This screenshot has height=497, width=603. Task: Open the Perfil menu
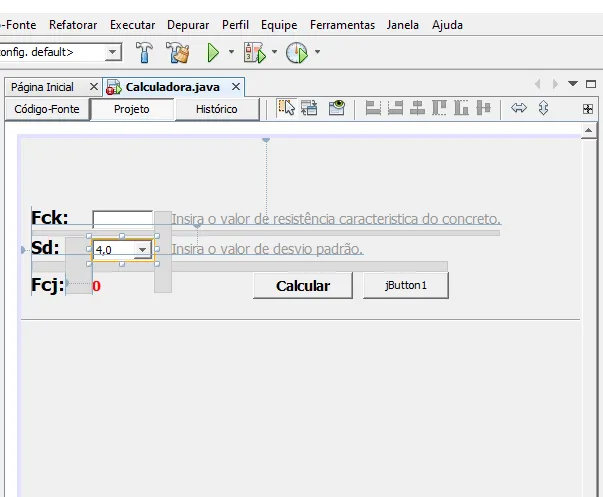click(235, 25)
